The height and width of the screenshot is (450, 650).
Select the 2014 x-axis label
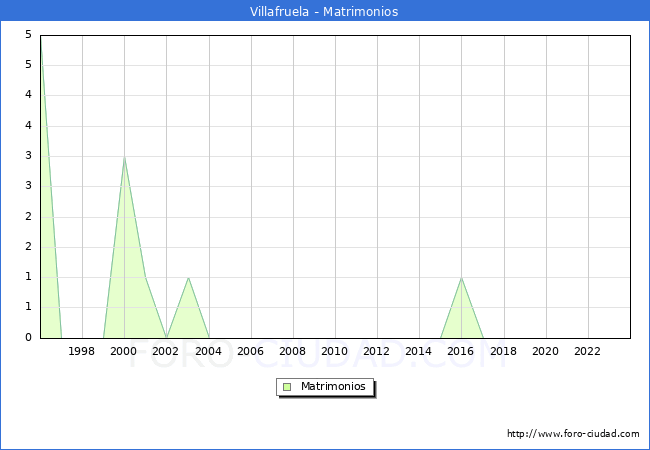(x=418, y=352)
